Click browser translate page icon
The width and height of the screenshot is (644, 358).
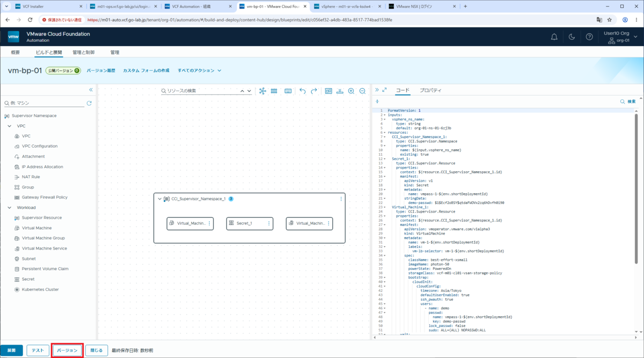pyautogui.click(x=599, y=20)
